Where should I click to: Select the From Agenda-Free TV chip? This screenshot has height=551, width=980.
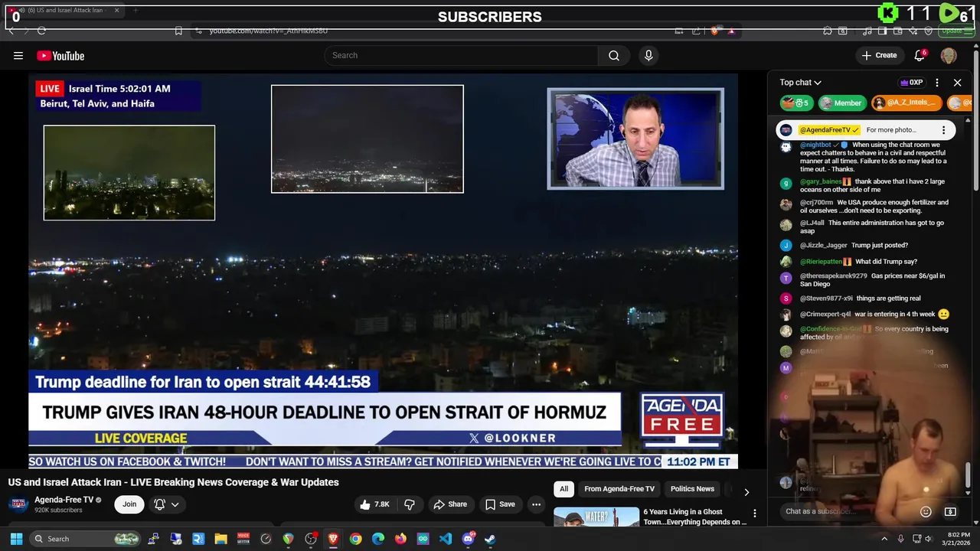[x=619, y=489]
